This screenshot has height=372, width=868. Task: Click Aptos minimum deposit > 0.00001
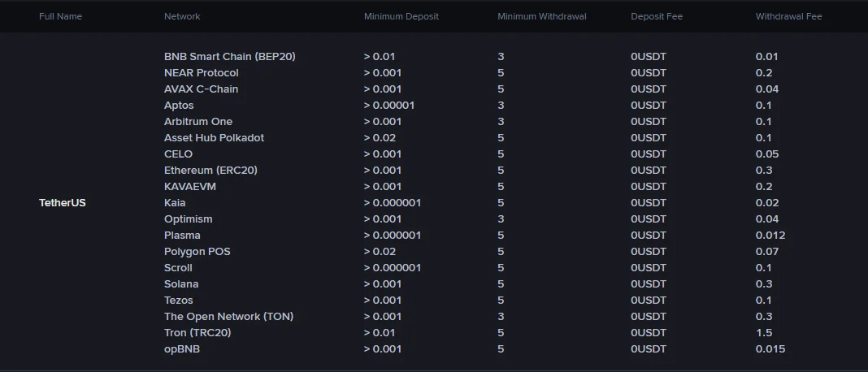coord(389,105)
